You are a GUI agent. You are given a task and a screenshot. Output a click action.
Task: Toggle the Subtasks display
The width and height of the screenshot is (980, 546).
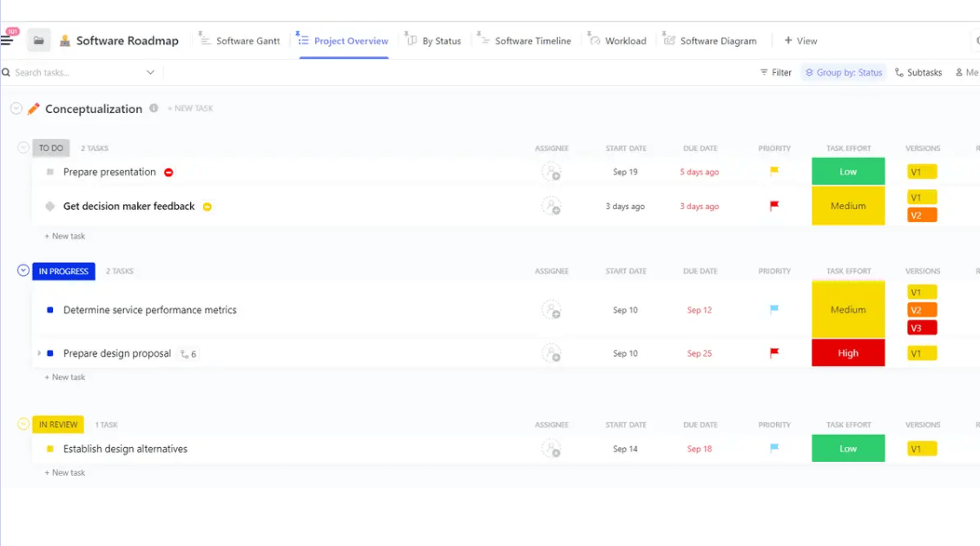pos(918,72)
